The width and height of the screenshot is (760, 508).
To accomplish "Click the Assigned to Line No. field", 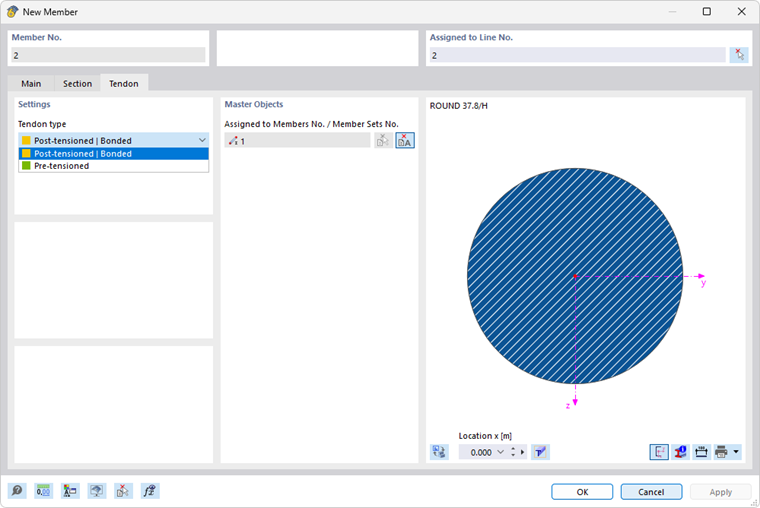I will point(577,55).
